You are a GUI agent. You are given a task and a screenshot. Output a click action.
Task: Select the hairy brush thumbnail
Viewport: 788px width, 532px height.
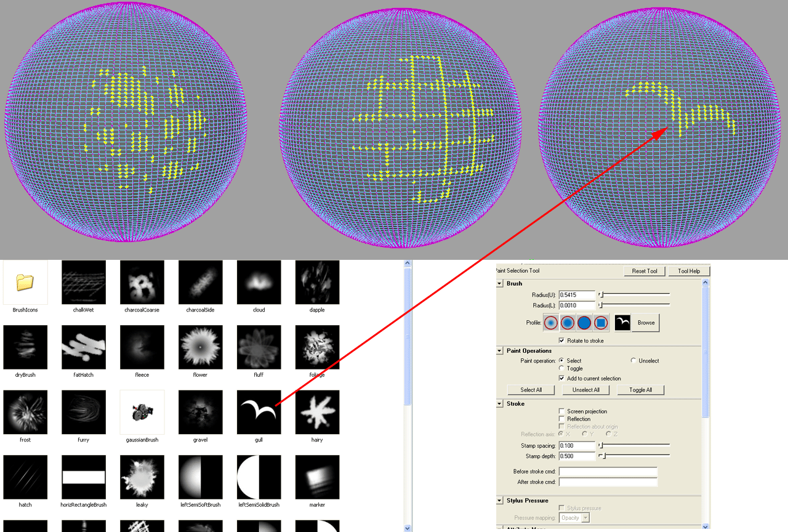tap(318, 412)
